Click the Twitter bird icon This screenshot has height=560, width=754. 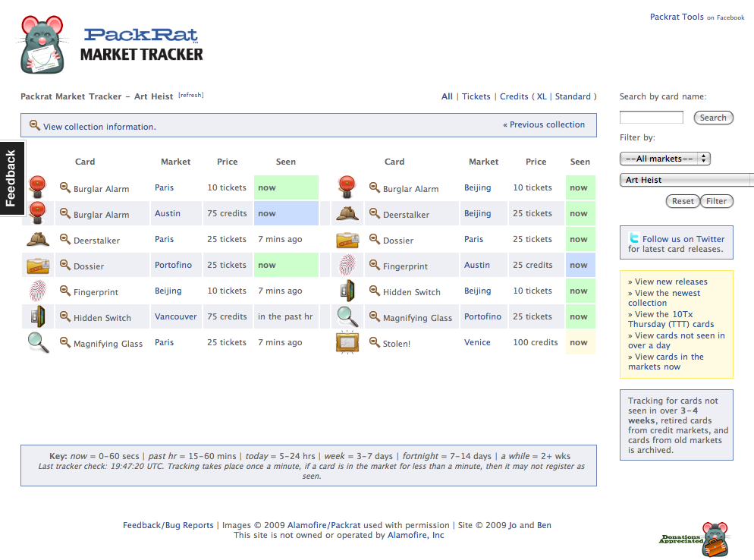pyautogui.click(x=634, y=238)
